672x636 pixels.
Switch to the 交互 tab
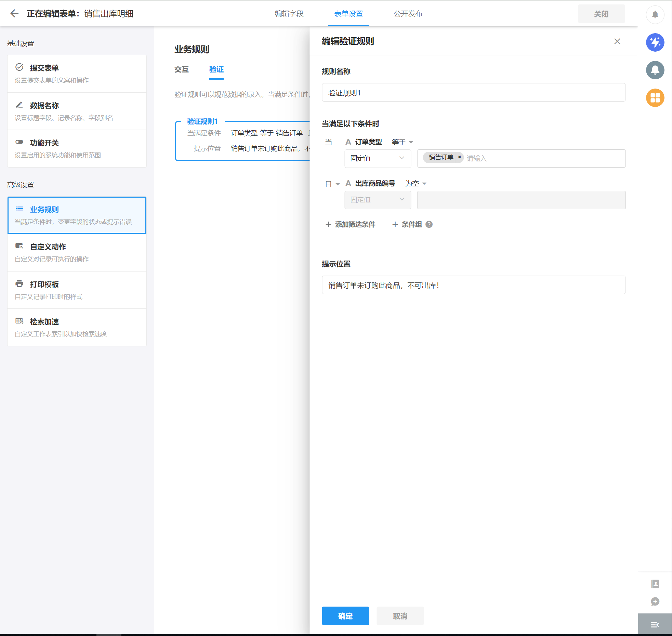click(x=181, y=69)
